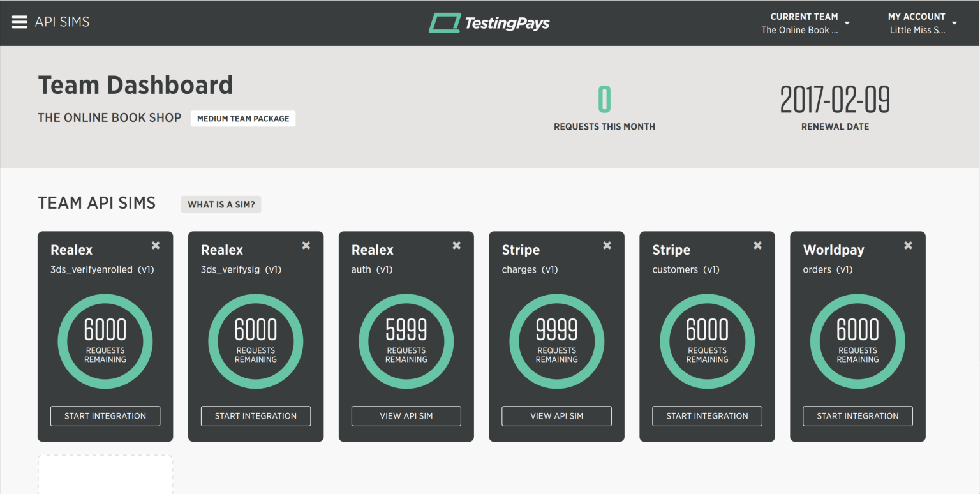The height and width of the screenshot is (494, 980).
Task: Click the 2017-02-09 renewal date
Action: (x=835, y=100)
